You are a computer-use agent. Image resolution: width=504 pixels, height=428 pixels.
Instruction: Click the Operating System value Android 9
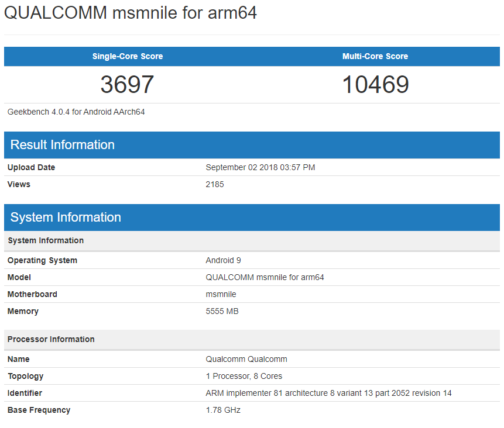224,260
